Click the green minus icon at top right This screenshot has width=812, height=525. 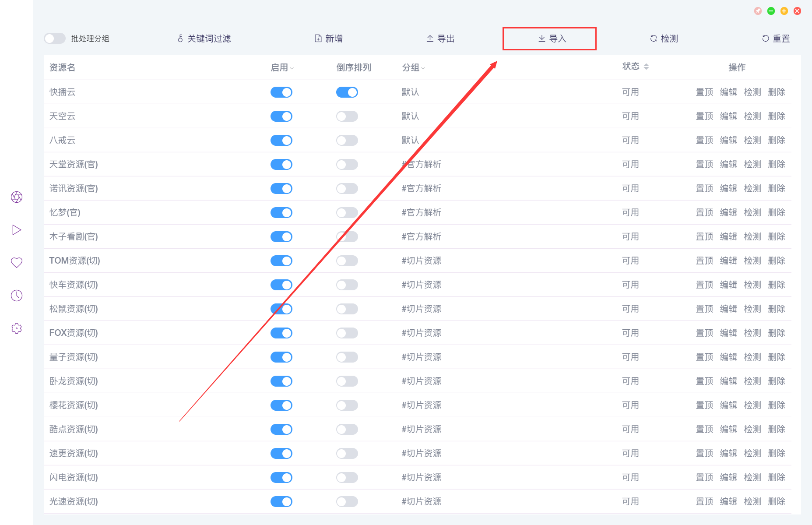[x=771, y=11]
